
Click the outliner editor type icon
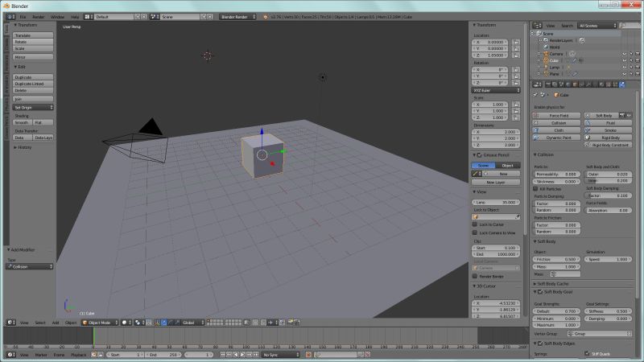[x=537, y=26]
